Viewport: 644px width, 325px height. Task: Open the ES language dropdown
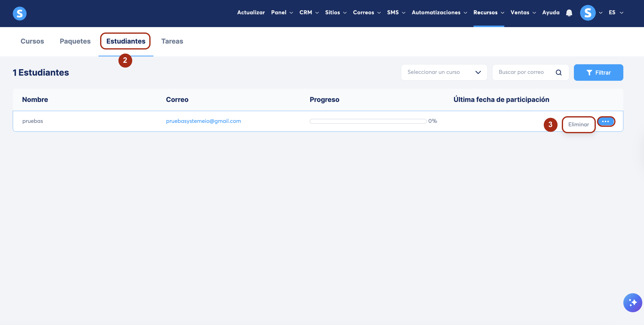coord(616,13)
